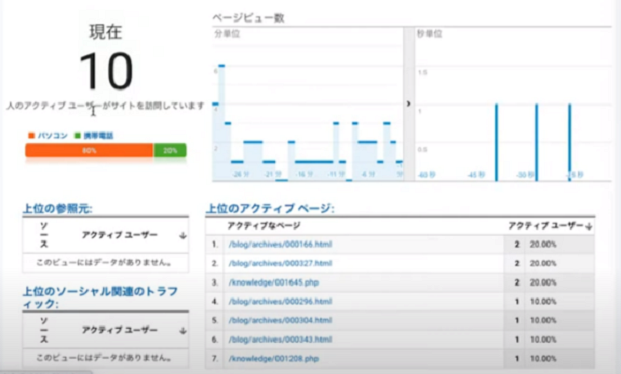Click the アクティブなページ column header
Viewport: 621px width, 374px height.
tap(264, 226)
